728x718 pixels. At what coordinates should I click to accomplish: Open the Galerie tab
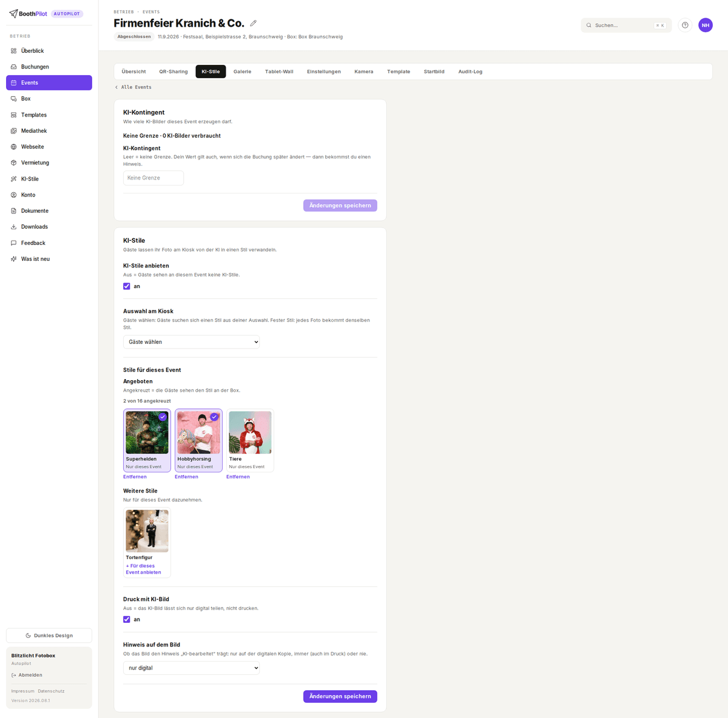(242, 72)
